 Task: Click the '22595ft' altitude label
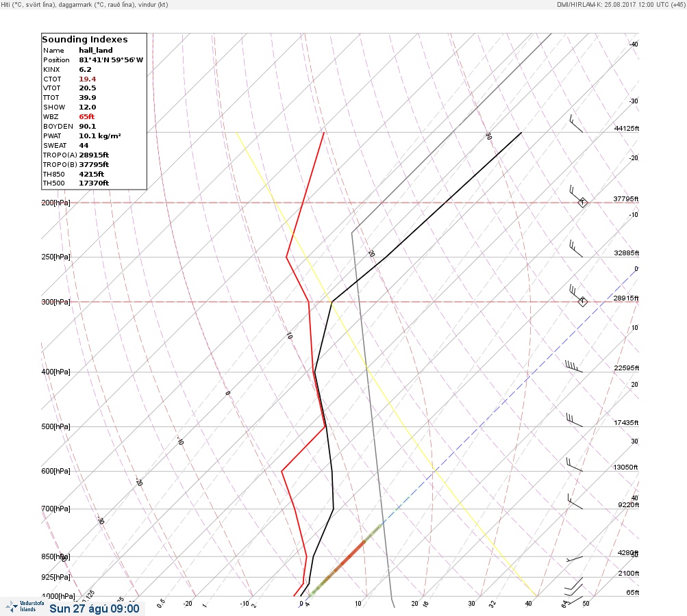(x=627, y=368)
